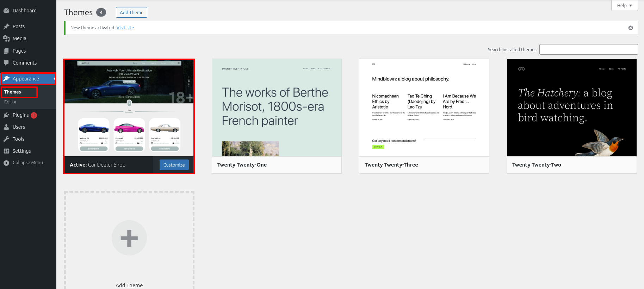Click the New theme activated text

(x=93, y=28)
